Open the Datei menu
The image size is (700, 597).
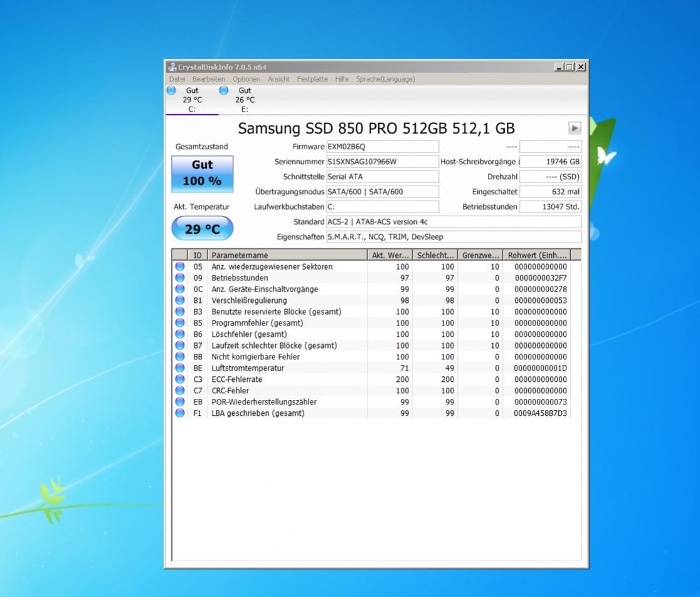click(178, 79)
